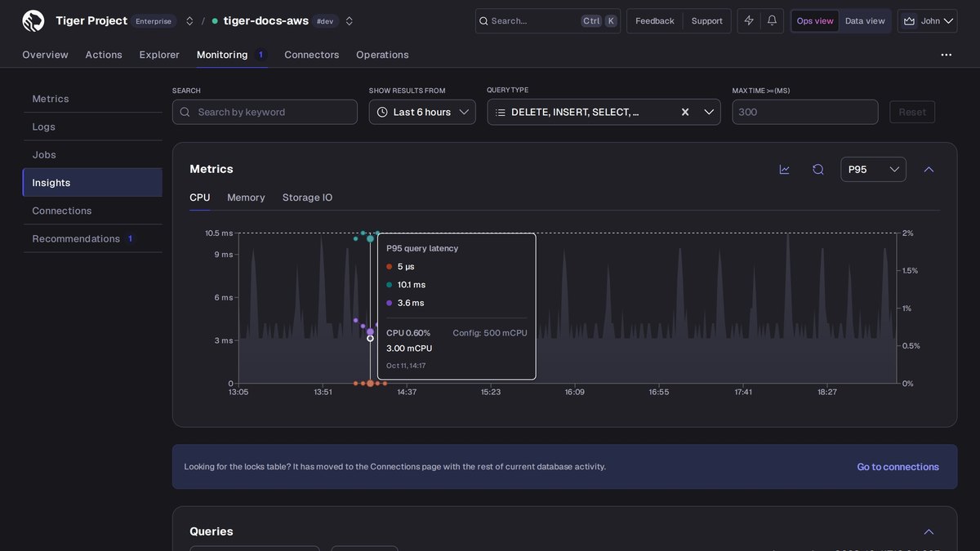Image resolution: width=980 pixels, height=551 pixels.
Task: Focus the top Search bar
Action: coord(548,21)
